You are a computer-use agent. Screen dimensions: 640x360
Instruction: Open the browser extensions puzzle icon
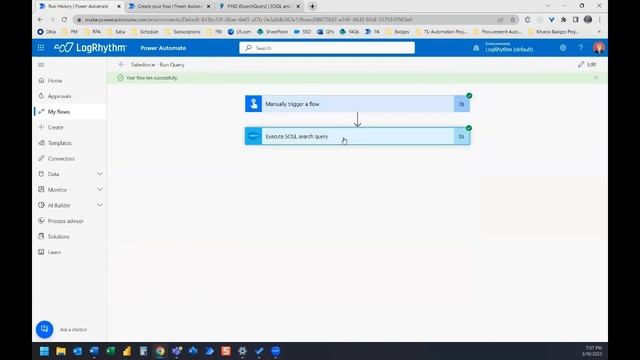point(564,19)
